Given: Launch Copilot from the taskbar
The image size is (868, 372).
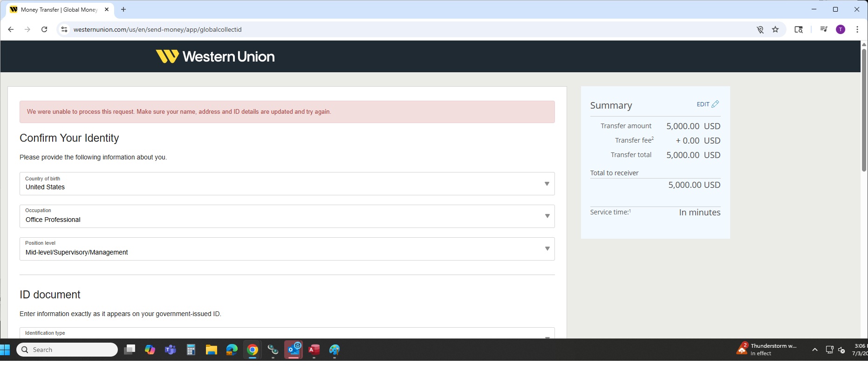Looking at the screenshot, I should tap(150, 350).
